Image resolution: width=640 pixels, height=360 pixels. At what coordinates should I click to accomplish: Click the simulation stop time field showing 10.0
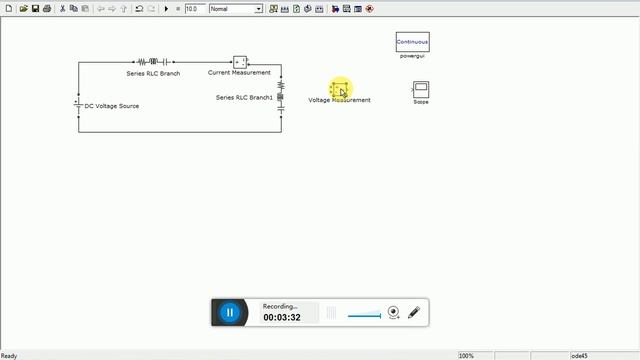(195, 9)
